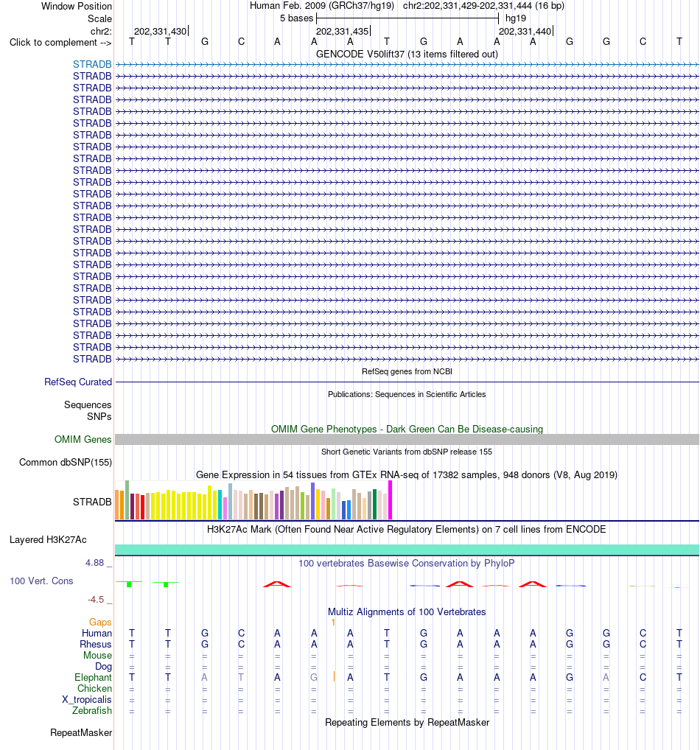The image size is (700, 750).
Task: Open the GTEx Gene Expression track title
Action: pyautogui.click(x=407, y=475)
